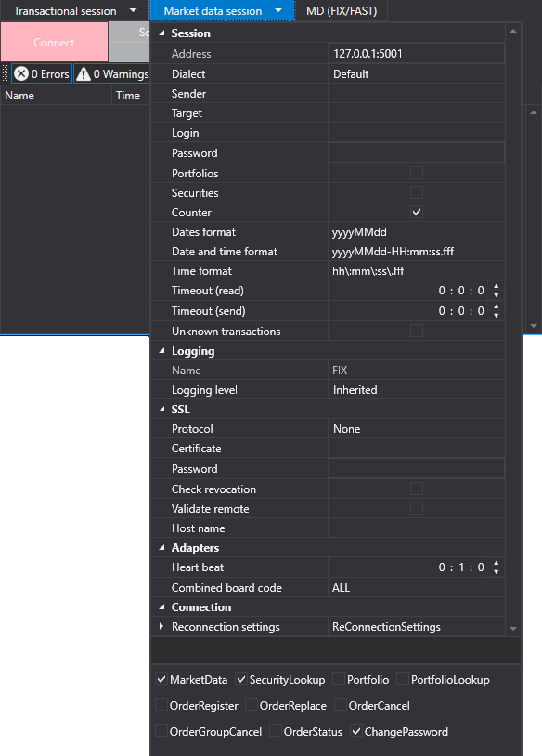Uncheck the SecurityLookup checkbox
The width and height of the screenshot is (542, 756).
coord(241,679)
